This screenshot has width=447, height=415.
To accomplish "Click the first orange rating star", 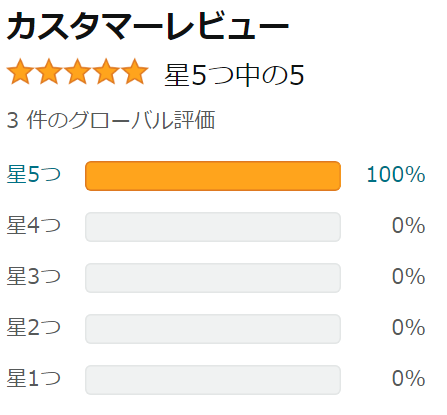I will pos(20,72).
